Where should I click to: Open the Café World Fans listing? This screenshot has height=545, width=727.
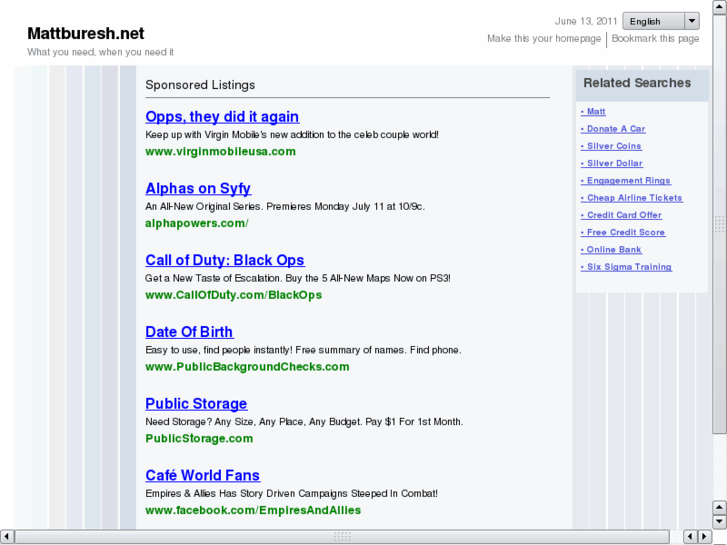click(203, 475)
